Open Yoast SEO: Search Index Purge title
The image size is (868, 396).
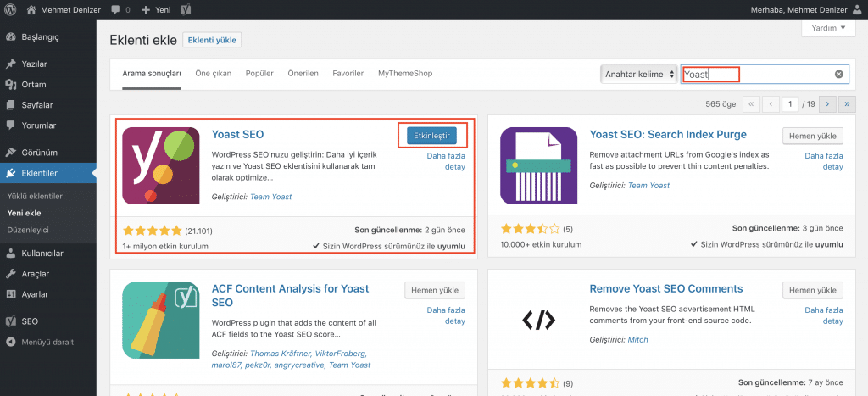coord(668,134)
